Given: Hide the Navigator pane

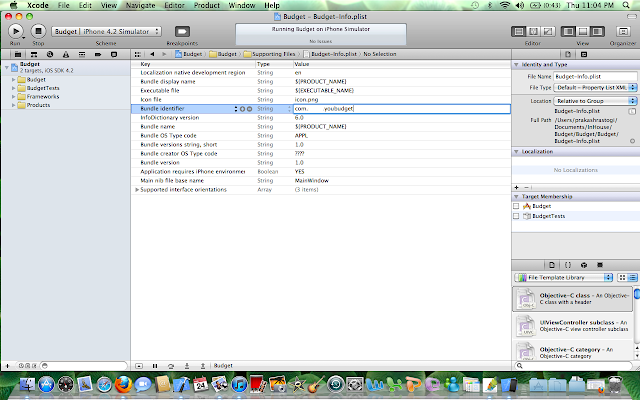Looking at the screenshot, I should pyautogui.click(x=568, y=31).
